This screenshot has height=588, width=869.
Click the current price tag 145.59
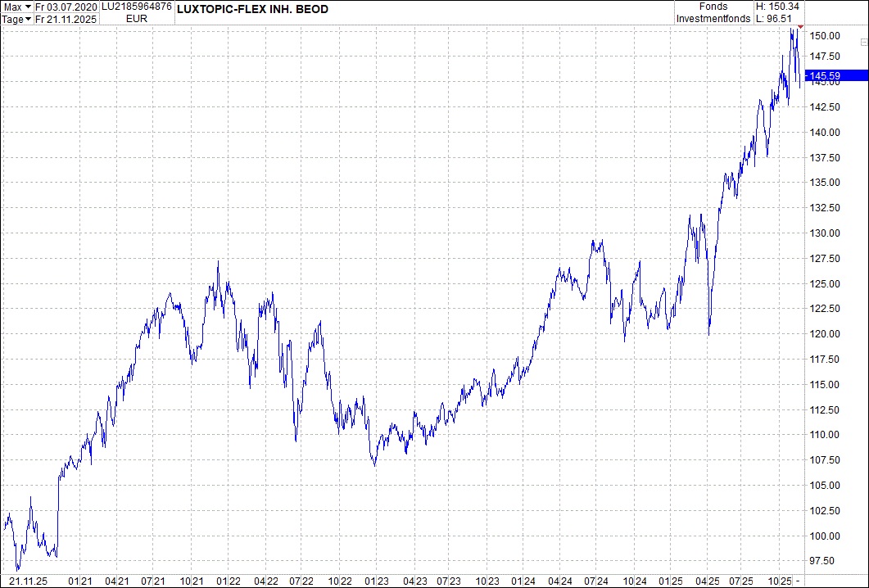(x=837, y=76)
